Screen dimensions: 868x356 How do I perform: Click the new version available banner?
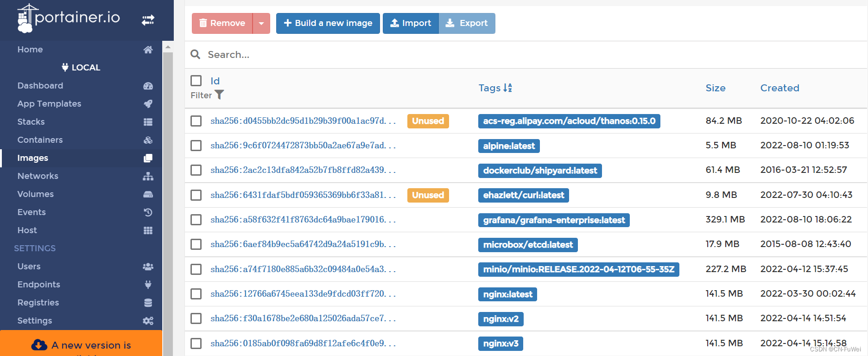pos(81,343)
